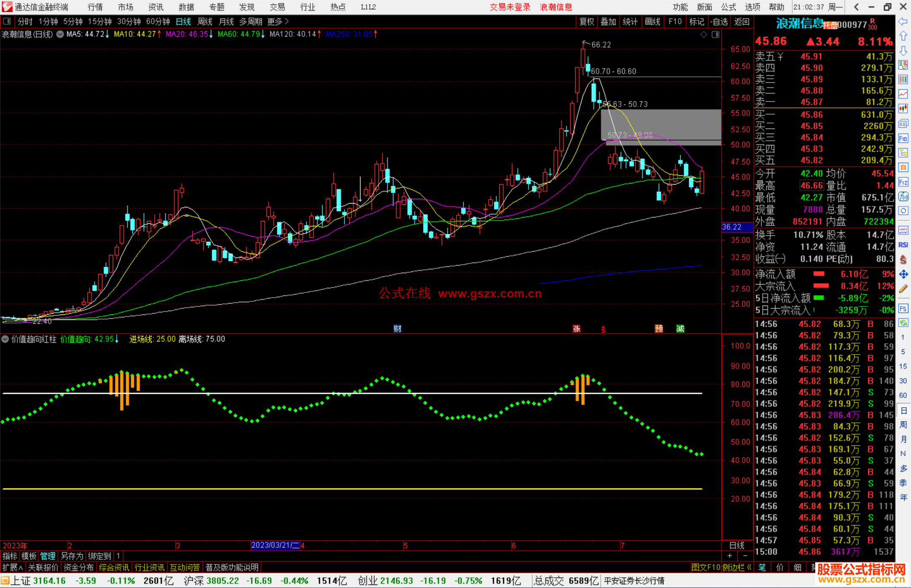Screen dimensions: 911x588
Task: Select the pencil drawing tool icon
Action: click(903, 289)
